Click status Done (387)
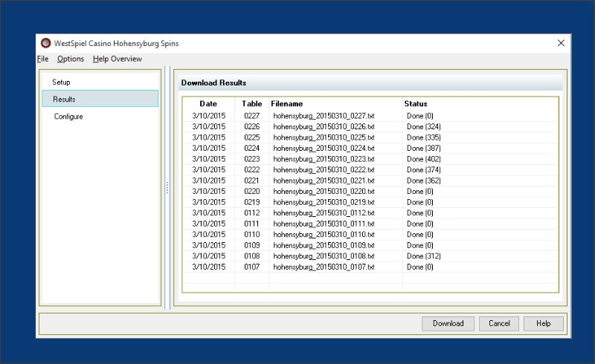The height and width of the screenshot is (364, 595). [x=423, y=148]
